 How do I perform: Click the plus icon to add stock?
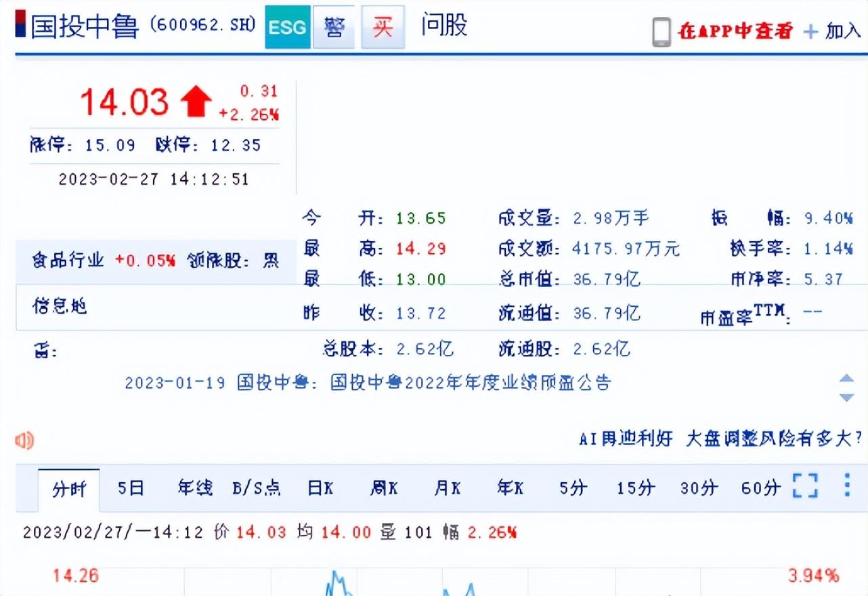(810, 31)
